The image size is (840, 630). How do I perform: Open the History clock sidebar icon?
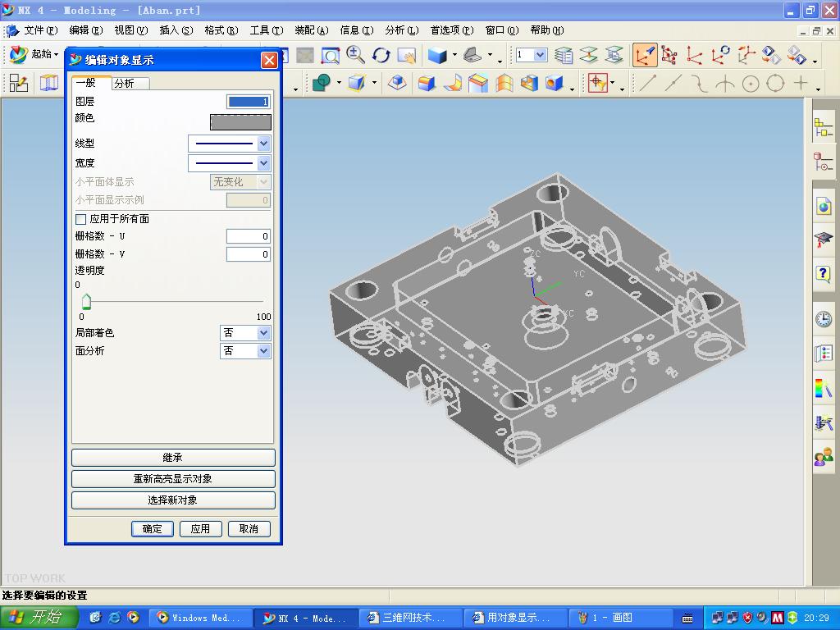pyautogui.click(x=824, y=319)
